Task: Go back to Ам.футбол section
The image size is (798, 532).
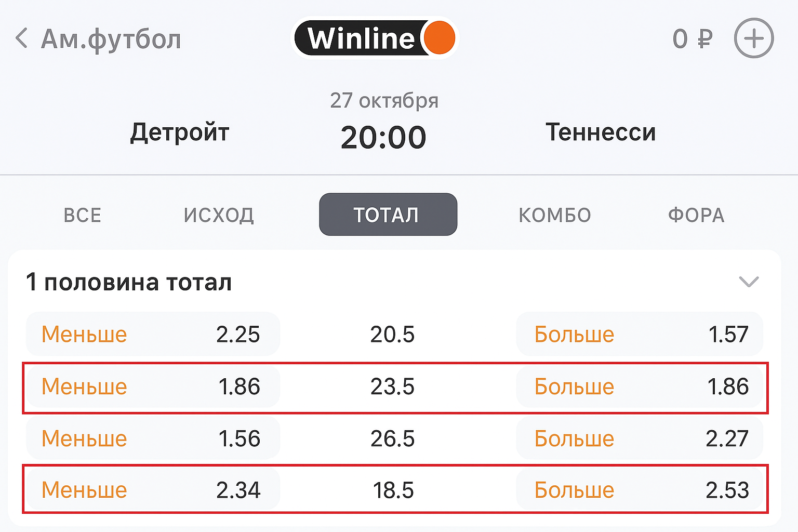Action: point(111,39)
